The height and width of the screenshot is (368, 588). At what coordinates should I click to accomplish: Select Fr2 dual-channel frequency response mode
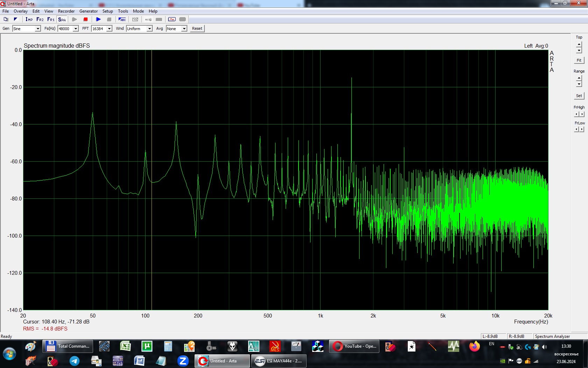tap(40, 19)
